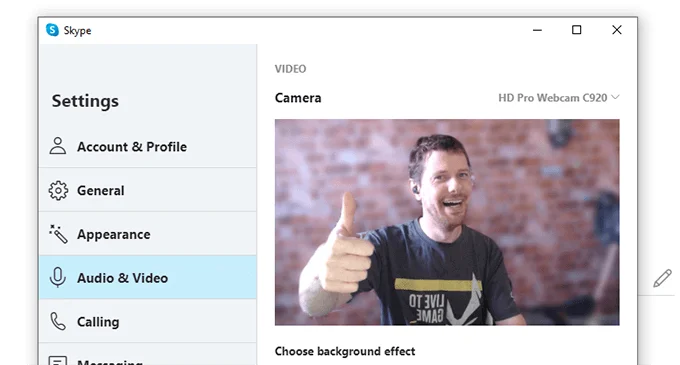Click the General gear icon

58,190
